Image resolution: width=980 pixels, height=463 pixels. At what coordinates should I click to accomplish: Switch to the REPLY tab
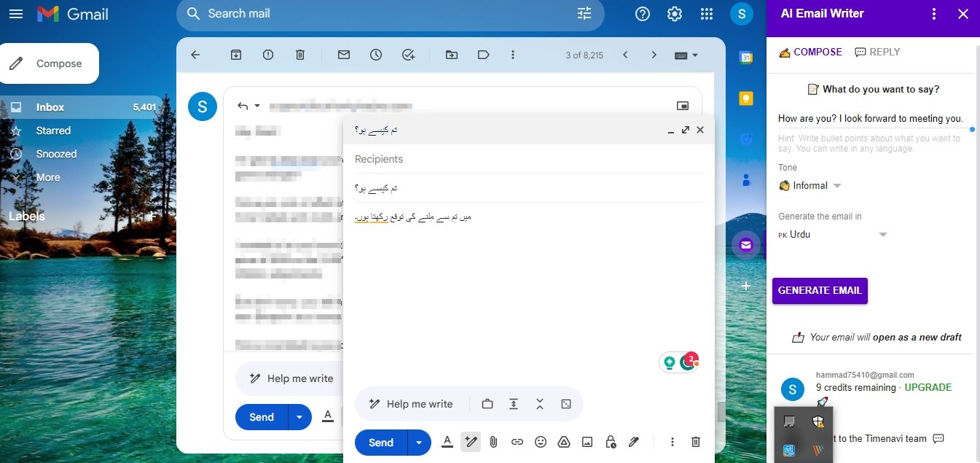(877, 52)
